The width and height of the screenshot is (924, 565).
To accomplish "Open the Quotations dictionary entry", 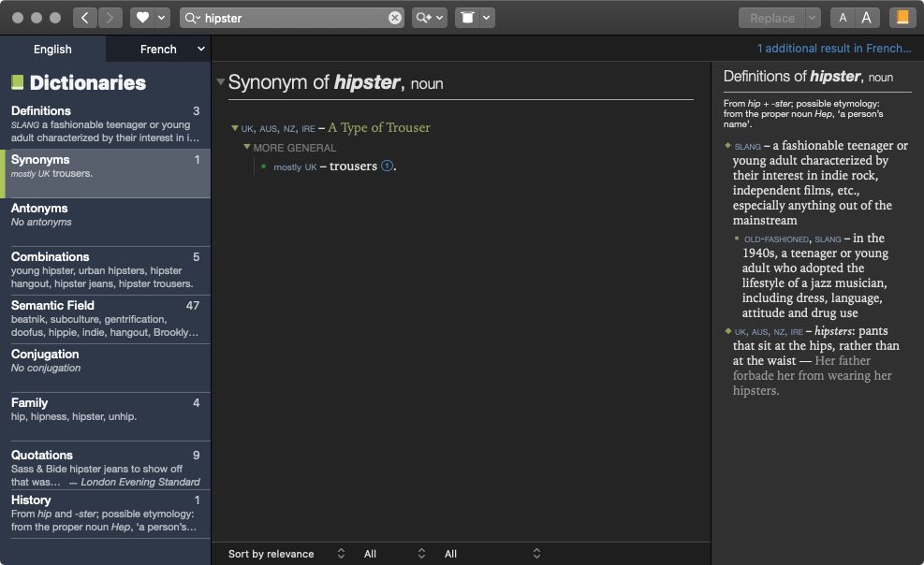I will 105,466.
